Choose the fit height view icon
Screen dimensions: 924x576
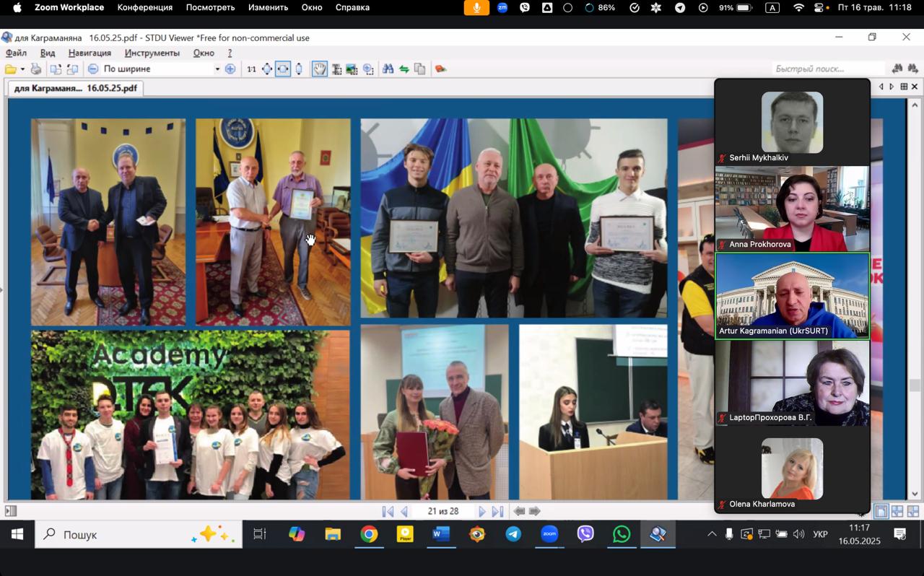click(299, 69)
